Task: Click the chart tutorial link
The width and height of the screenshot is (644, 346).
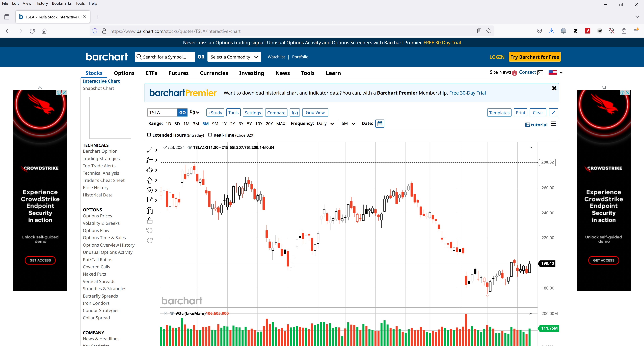Action: click(536, 125)
